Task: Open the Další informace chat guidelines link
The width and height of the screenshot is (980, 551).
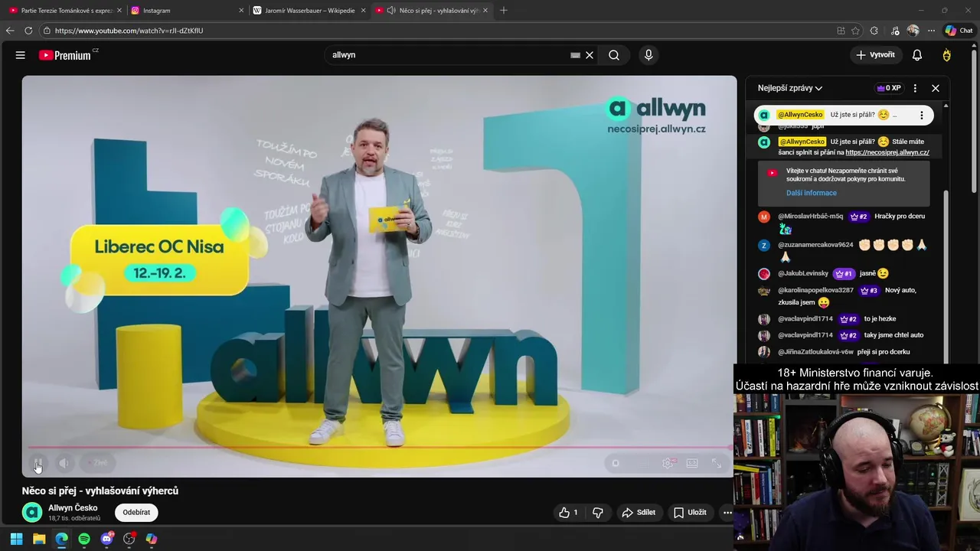Action: (812, 193)
